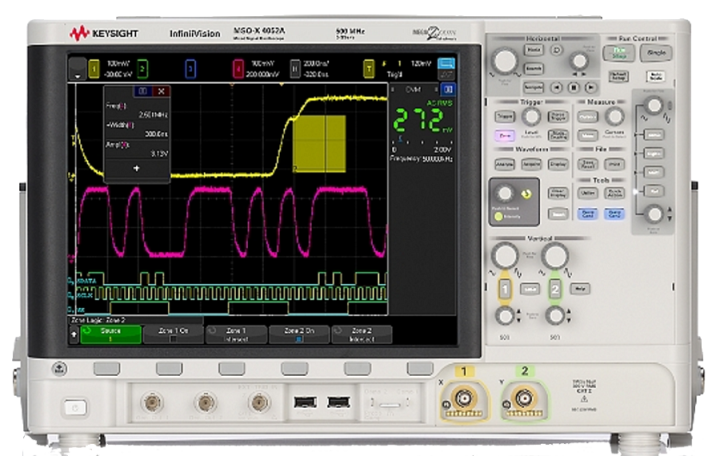Push the Analyze key

505,164
